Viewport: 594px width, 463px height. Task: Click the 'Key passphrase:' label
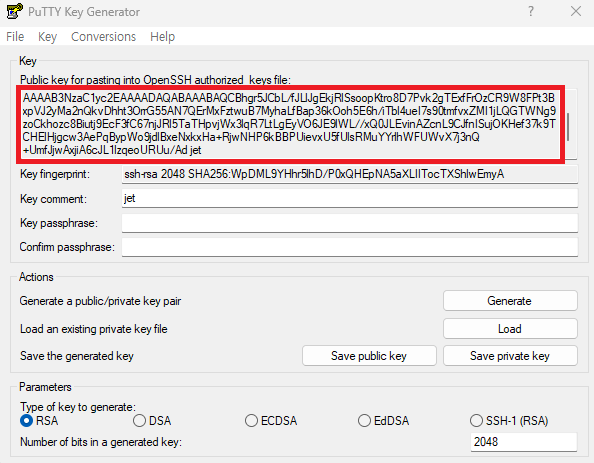(59, 223)
